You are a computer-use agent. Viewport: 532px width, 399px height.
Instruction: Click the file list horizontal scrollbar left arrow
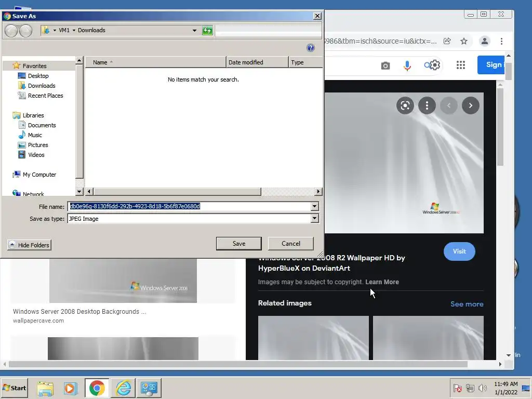(x=89, y=192)
